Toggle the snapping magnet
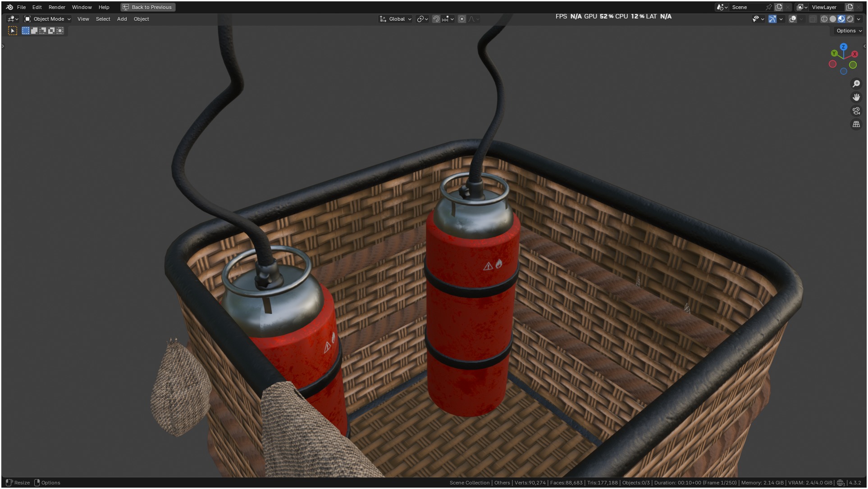 coord(436,19)
